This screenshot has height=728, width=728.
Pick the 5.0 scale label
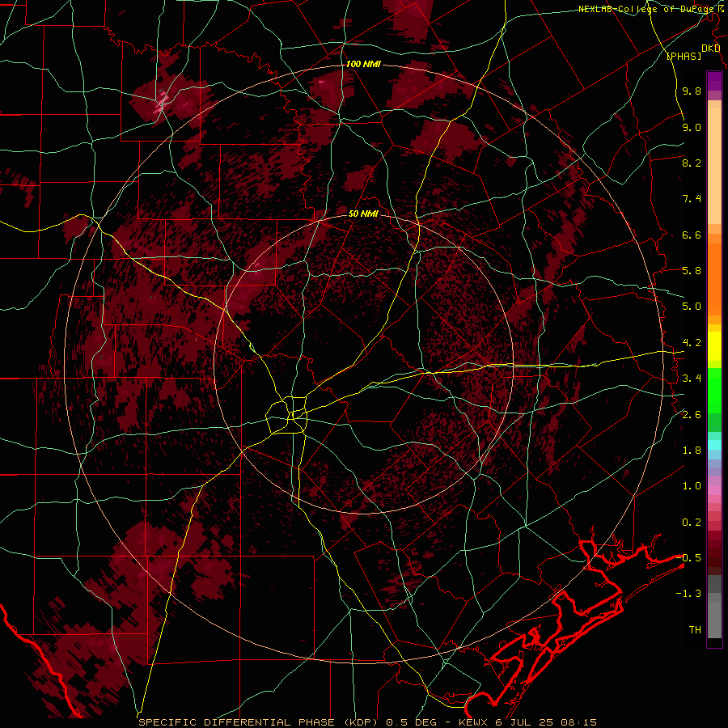692,307
